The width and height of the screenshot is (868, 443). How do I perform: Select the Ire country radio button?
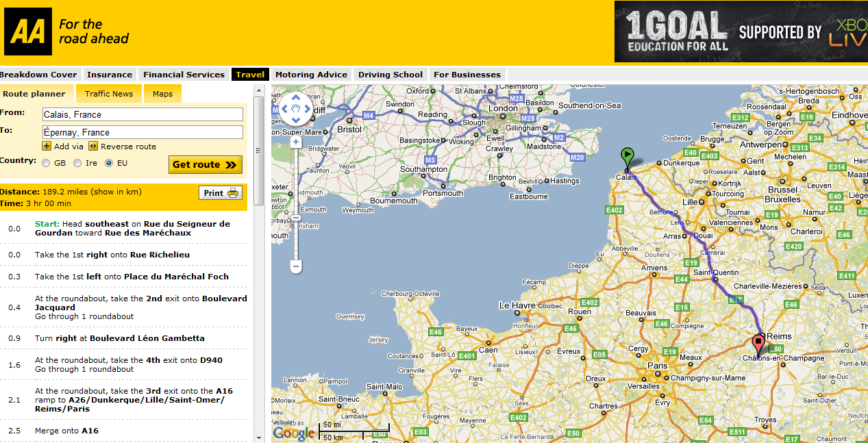tap(77, 164)
